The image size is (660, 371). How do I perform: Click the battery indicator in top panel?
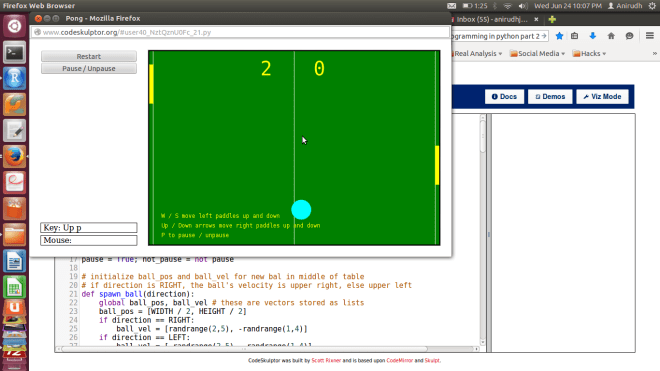point(475,6)
